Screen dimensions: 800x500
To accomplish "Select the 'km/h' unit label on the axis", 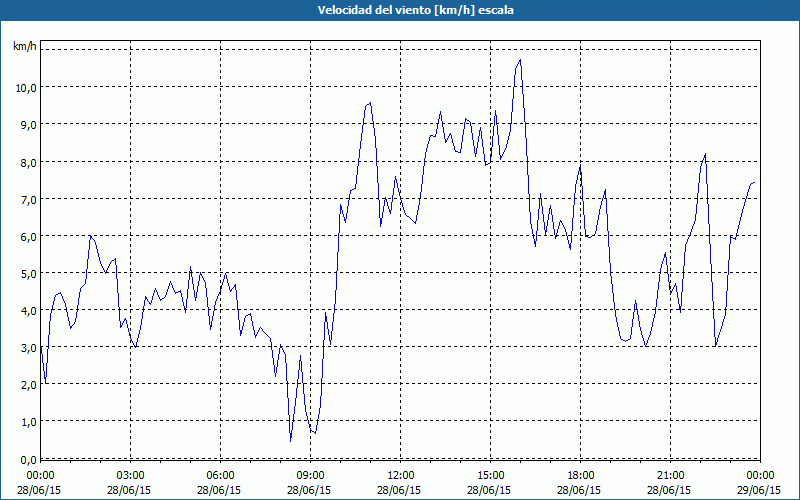I will tap(25, 46).
